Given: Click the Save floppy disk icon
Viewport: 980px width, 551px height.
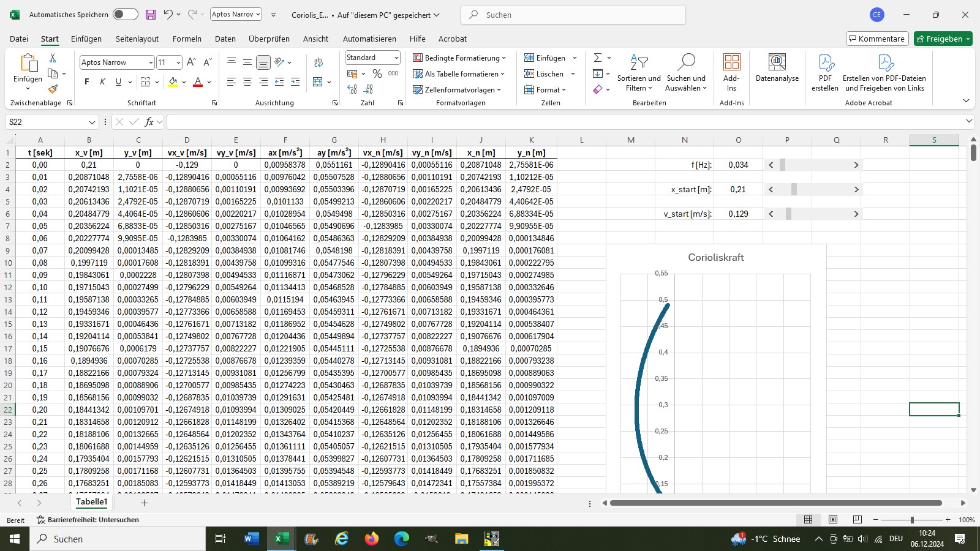Looking at the screenshot, I should point(150,14).
